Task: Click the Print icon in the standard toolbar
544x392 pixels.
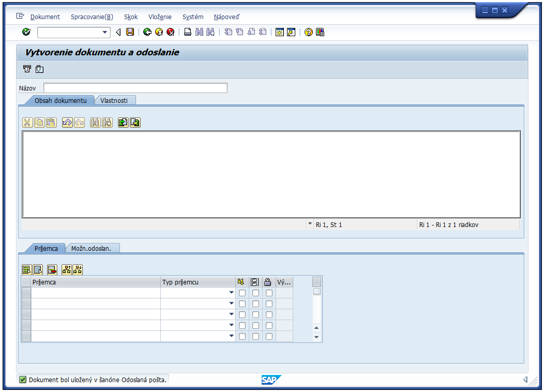Action: click(x=187, y=32)
